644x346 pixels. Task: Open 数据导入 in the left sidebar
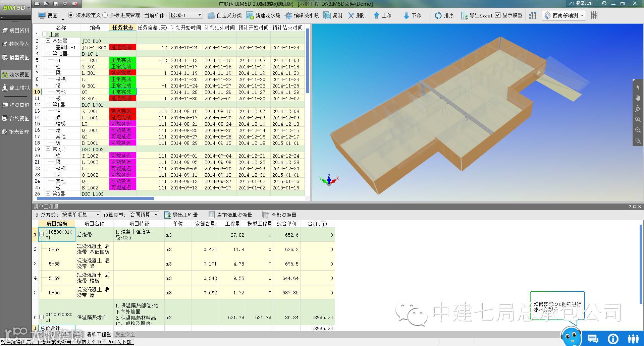tap(16, 44)
